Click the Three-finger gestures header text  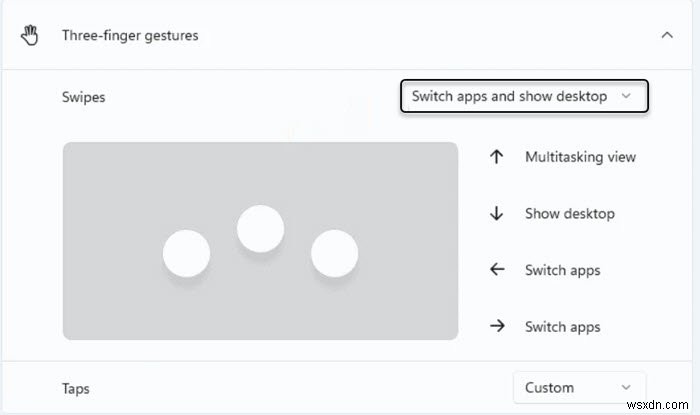(x=130, y=36)
